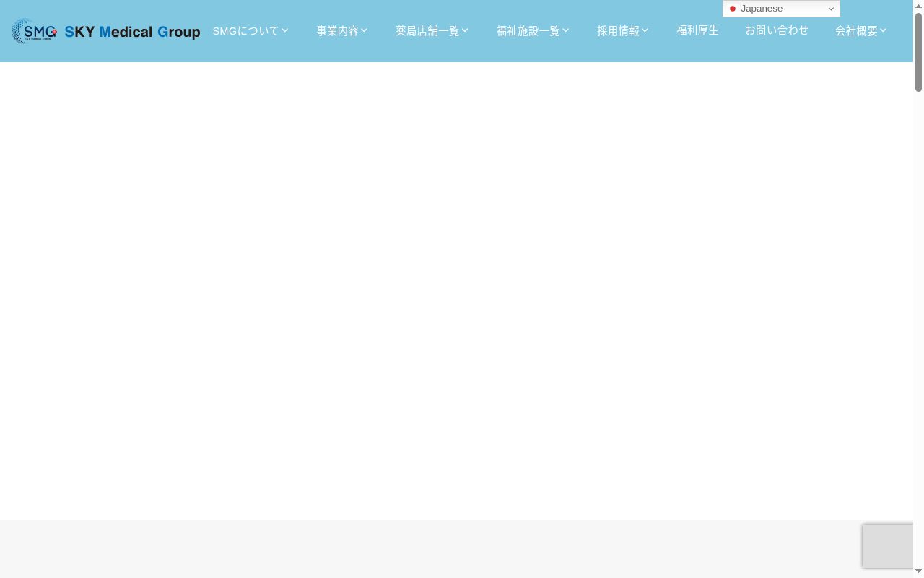Open the 薬局店舗一覧 menu
This screenshot has width=924, height=578.
[432, 31]
